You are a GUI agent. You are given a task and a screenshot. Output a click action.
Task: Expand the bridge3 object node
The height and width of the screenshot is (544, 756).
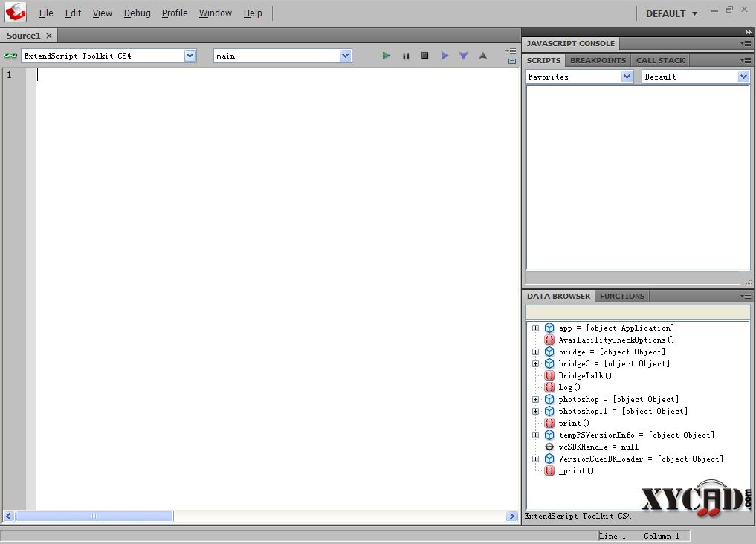click(x=536, y=364)
